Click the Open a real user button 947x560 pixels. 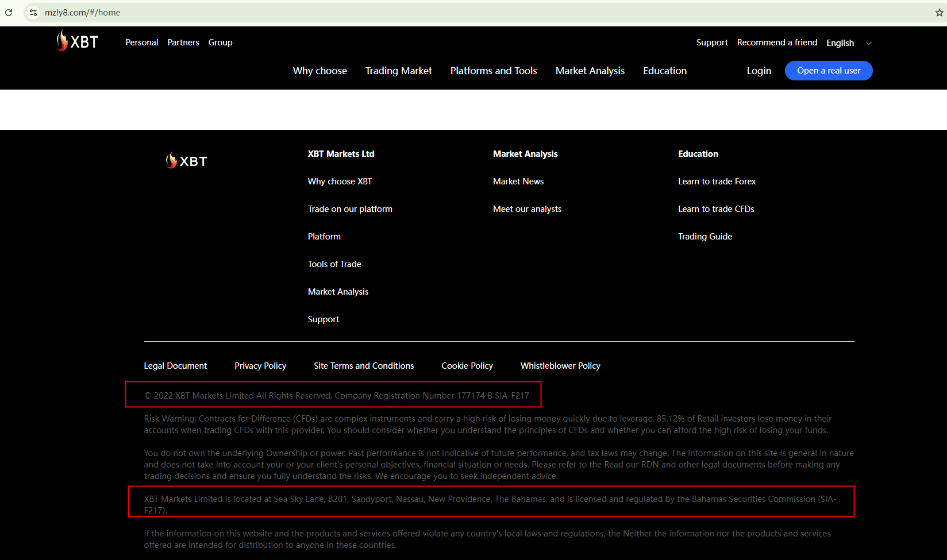[829, 71]
